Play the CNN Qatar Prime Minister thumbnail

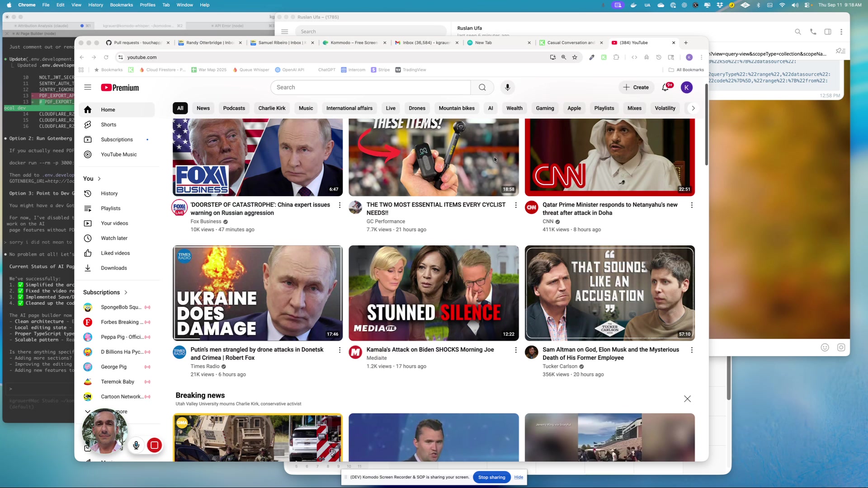tap(610, 157)
